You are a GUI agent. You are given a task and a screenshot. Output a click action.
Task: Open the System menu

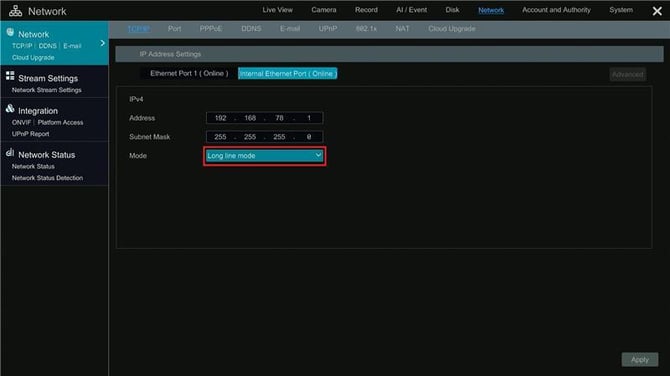[621, 10]
